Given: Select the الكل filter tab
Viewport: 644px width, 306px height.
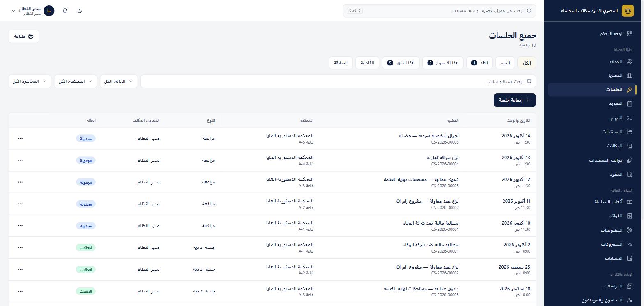Looking at the screenshot, I should 527,63.
